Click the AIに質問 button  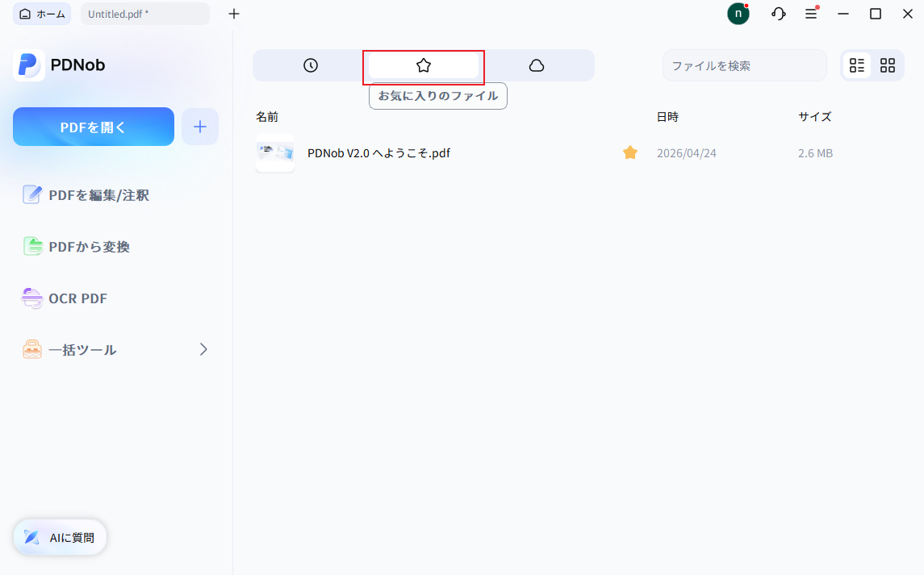point(60,537)
